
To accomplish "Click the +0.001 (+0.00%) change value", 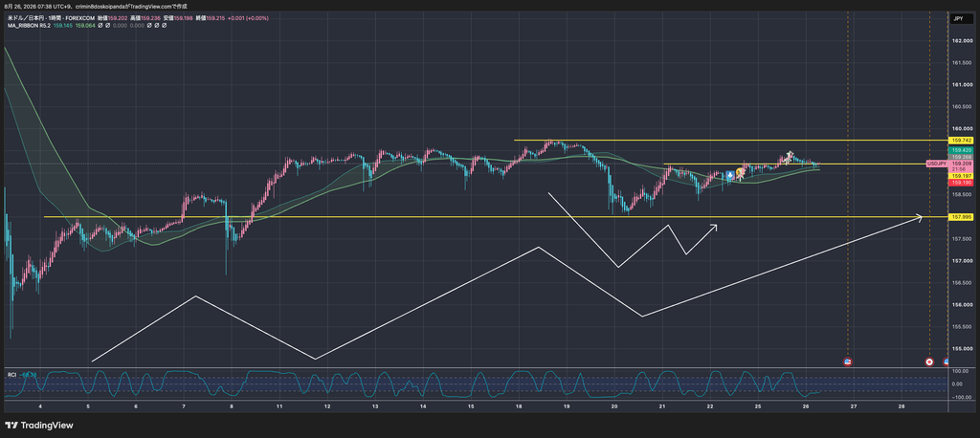I will point(248,18).
